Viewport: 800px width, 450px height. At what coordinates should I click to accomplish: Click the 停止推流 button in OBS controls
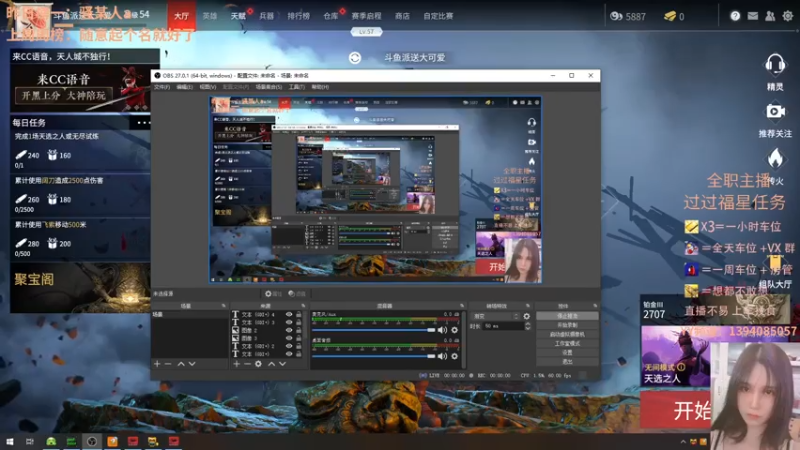567,316
